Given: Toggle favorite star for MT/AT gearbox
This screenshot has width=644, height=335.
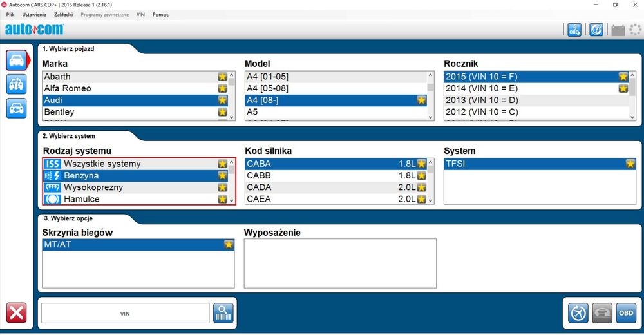Looking at the screenshot, I should click(229, 245).
